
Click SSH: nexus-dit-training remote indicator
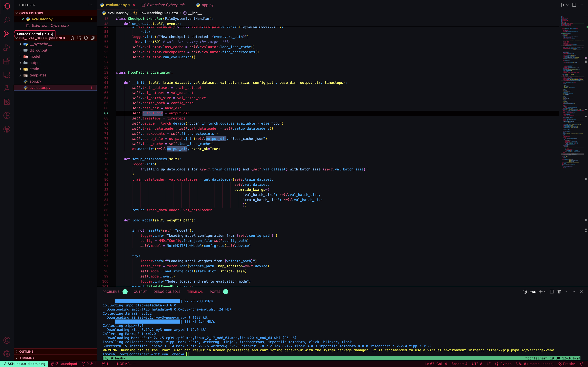[24, 364]
